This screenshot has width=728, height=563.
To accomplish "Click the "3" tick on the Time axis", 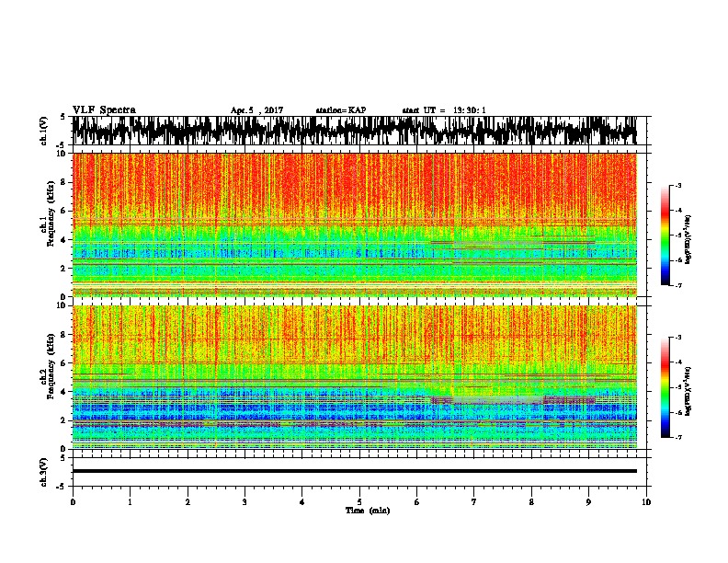I will coord(245,502).
